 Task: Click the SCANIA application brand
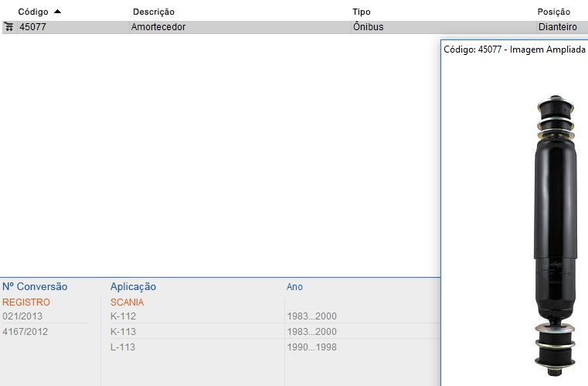pyautogui.click(x=127, y=302)
